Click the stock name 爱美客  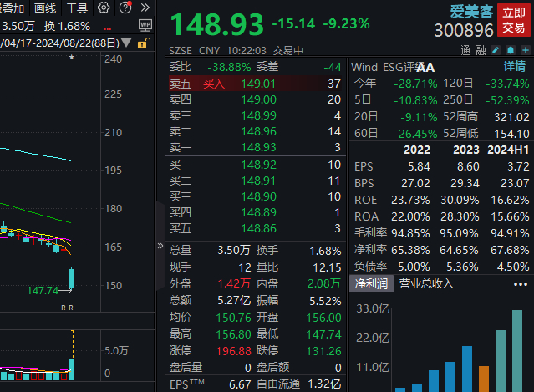tap(471, 12)
